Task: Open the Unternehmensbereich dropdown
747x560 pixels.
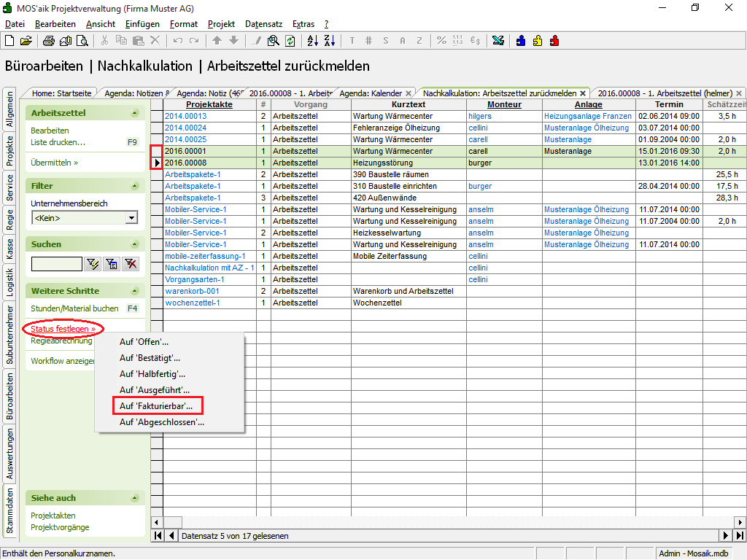Action: tap(131, 217)
